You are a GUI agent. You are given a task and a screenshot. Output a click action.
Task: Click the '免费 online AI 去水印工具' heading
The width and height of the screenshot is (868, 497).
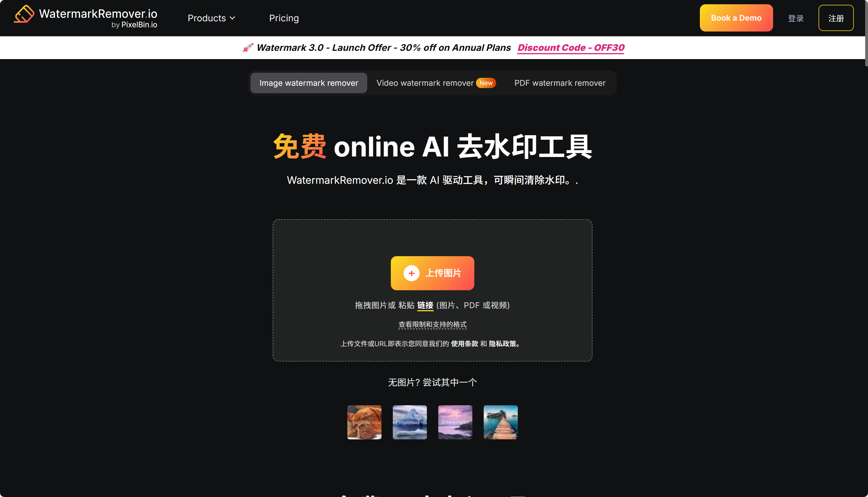(432, 147)
